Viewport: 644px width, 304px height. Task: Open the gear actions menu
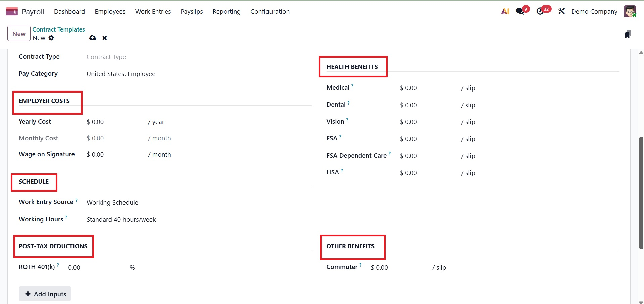pyautogui.click(x=51, y=38)
